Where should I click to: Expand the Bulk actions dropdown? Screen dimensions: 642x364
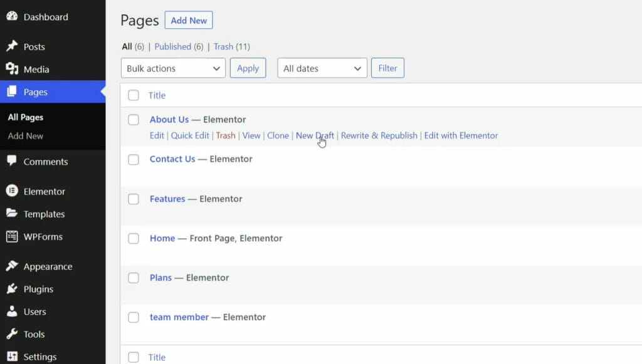pyautogui.click(x=173, y=68)
